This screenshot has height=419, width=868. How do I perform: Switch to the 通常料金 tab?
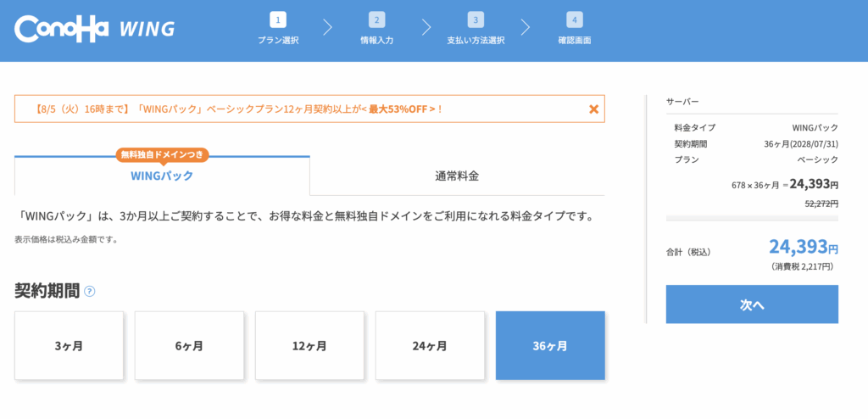(x=457, y=176)
